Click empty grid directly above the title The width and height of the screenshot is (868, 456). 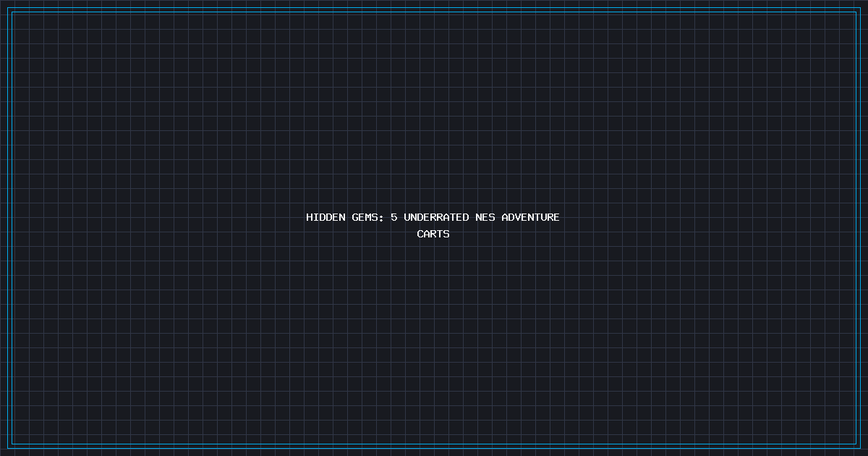tap(433, 174)
